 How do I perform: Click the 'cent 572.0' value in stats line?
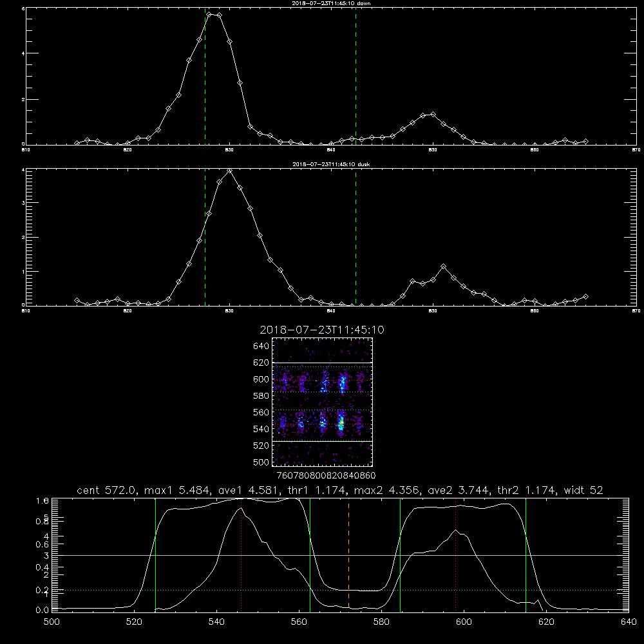[x=106, y=490]
